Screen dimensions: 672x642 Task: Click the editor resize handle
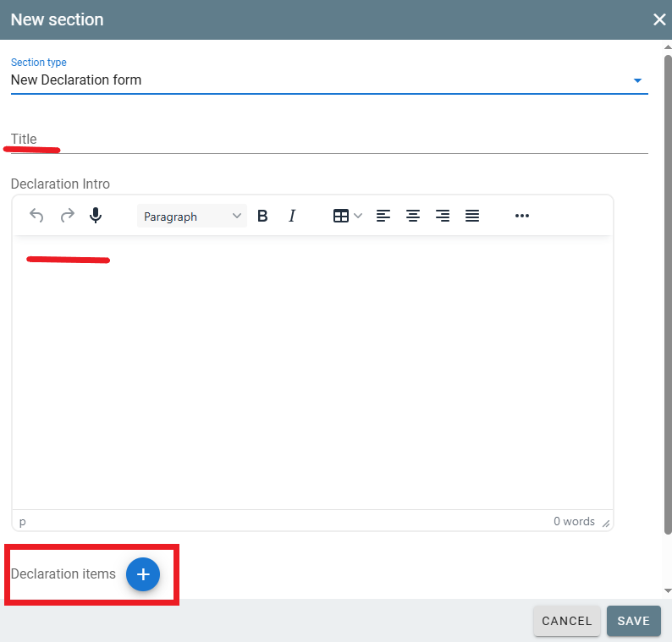[606, 523]
